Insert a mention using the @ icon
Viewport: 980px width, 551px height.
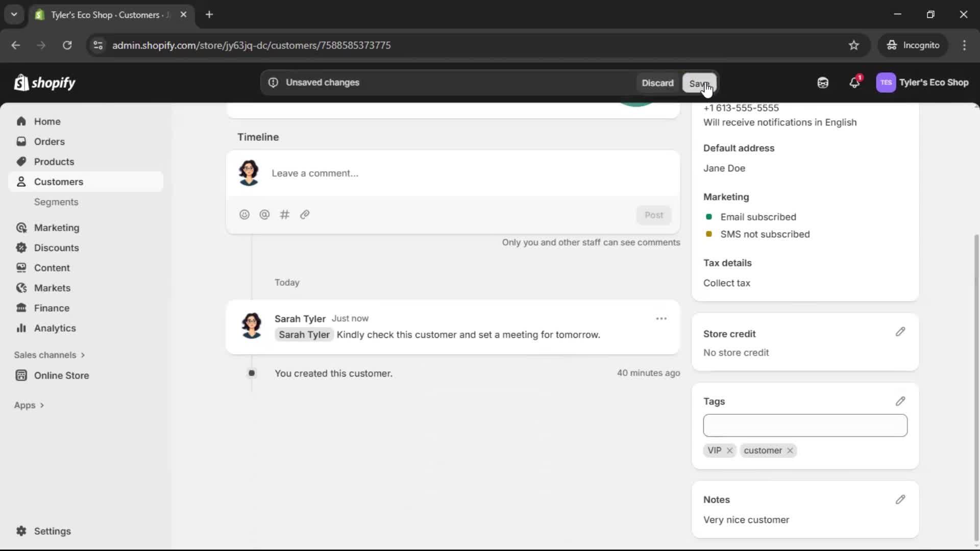tap(264, 214)
